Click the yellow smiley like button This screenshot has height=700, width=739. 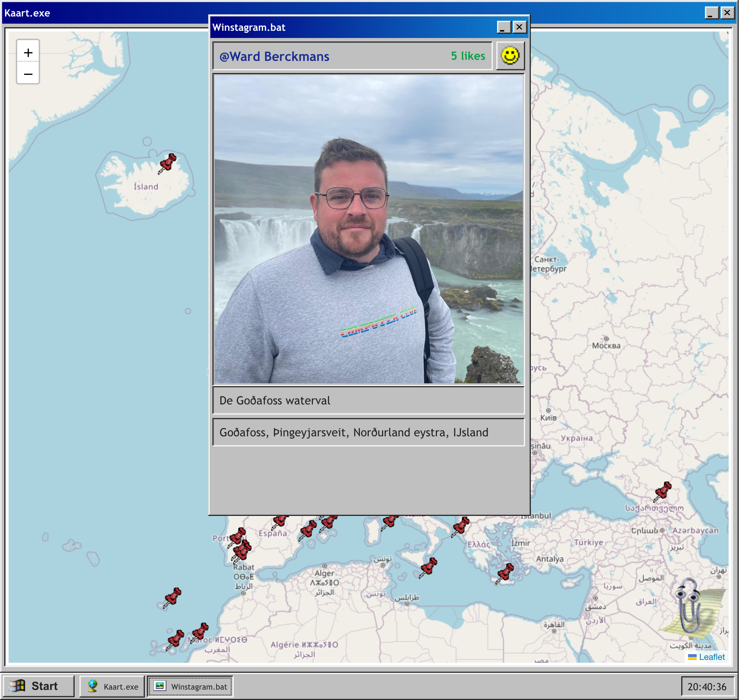[x=510, y=56]
